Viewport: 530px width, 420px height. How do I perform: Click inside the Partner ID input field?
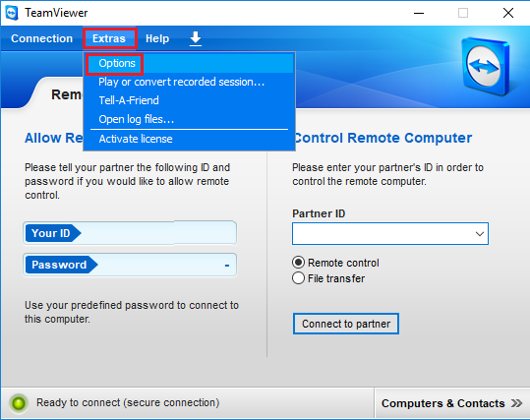383,234
